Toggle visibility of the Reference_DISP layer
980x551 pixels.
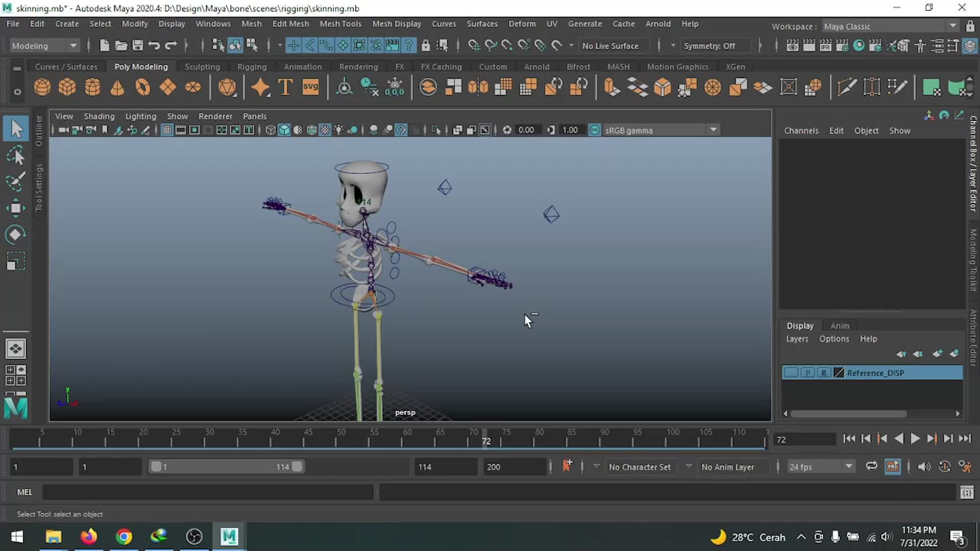(791, 372)
